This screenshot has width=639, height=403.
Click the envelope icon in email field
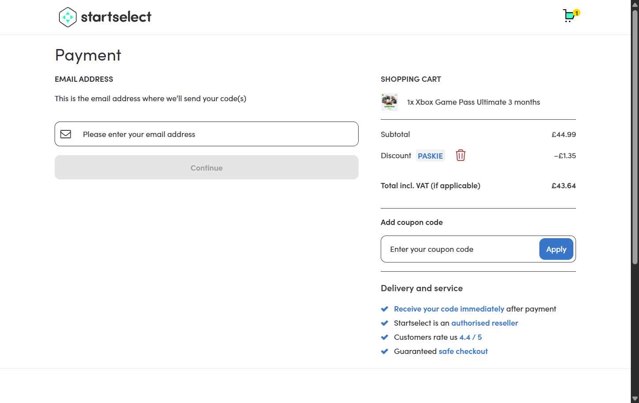(x=66, y=134)
